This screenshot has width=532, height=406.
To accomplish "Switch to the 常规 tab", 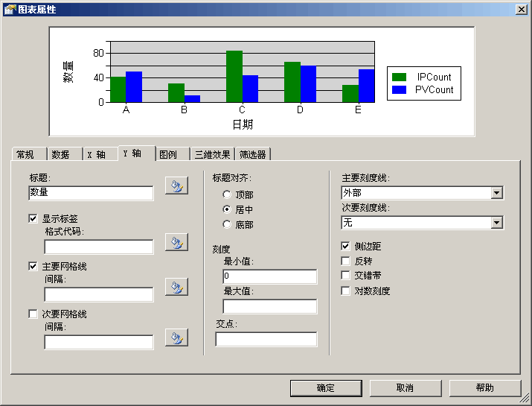I will pyautogui.click(x=29, y=155).
